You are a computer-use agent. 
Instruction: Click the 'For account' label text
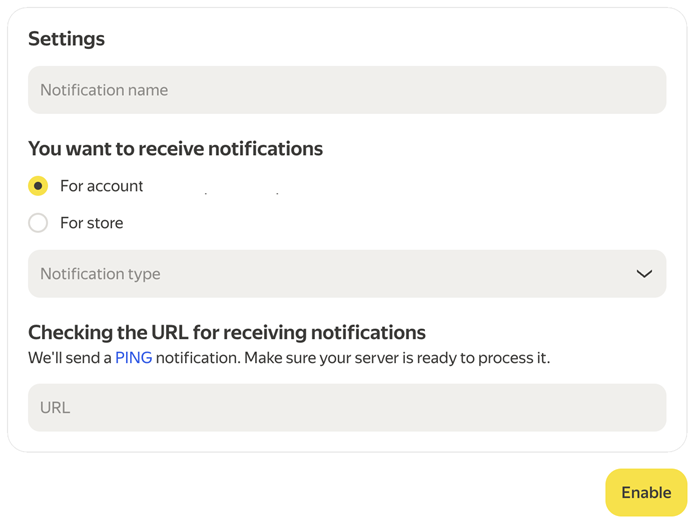click(101, 186)
